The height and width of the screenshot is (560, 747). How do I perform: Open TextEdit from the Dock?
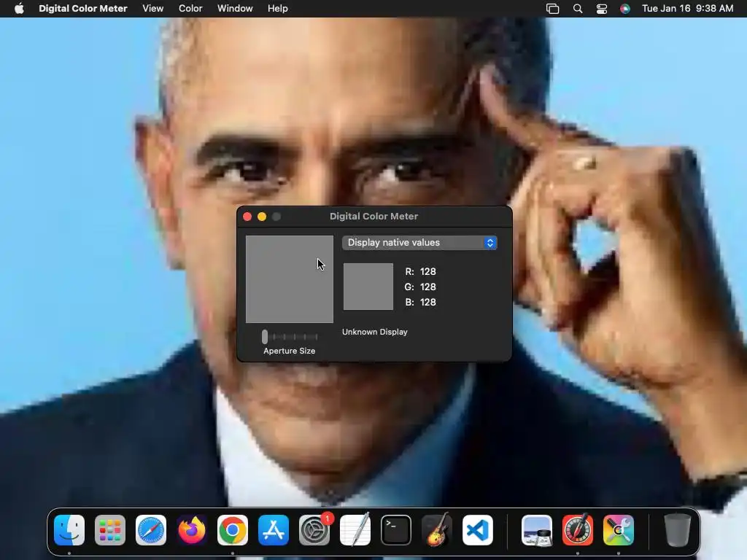pos(355,530)
